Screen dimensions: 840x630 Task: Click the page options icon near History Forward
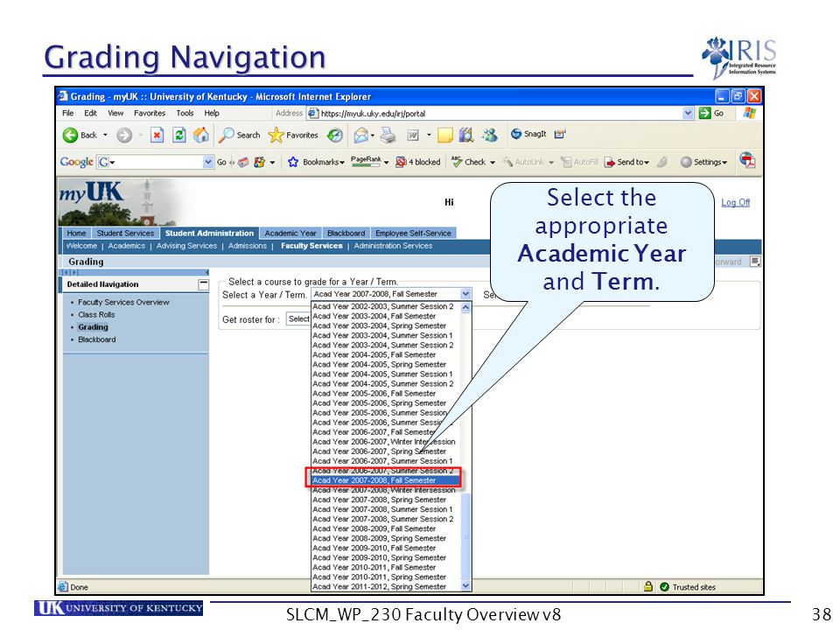point(755,262)
